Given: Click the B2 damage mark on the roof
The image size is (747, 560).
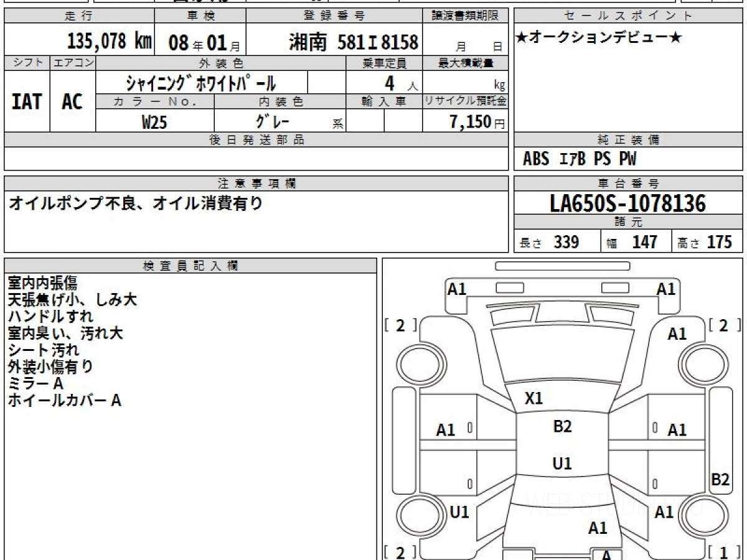Looking at the screenshot, I should pyautogui.click(x=562, y=427).
